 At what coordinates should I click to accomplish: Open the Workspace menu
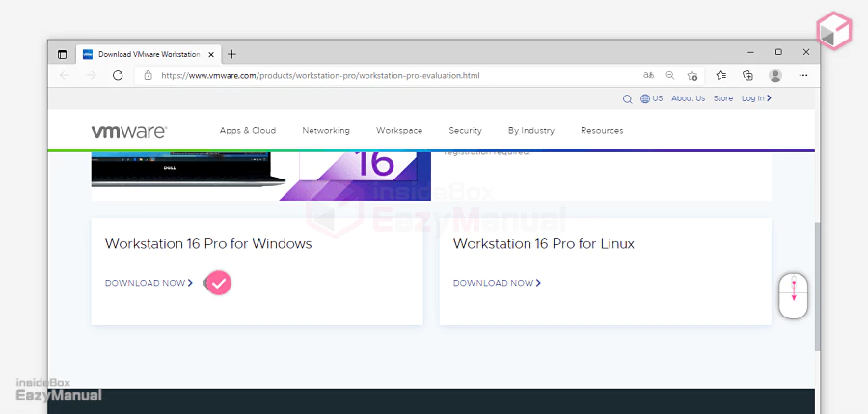399,131
